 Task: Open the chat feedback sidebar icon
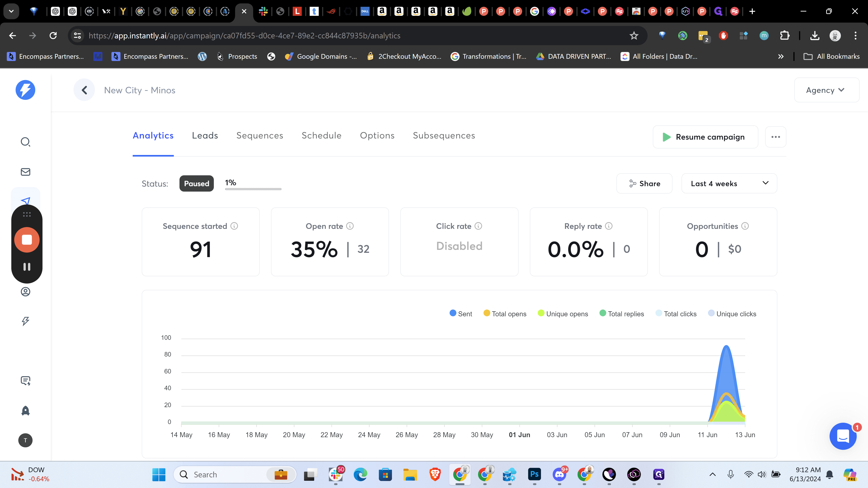pos(26,381)
